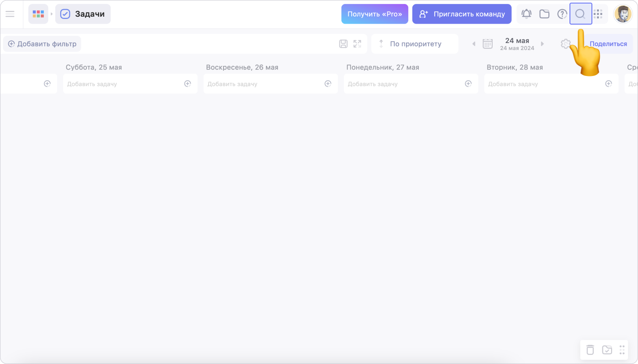The height and width of the screenshot is (364, 638).
Task: Go to next date with right arrow
Action: [x=542, y=44]
